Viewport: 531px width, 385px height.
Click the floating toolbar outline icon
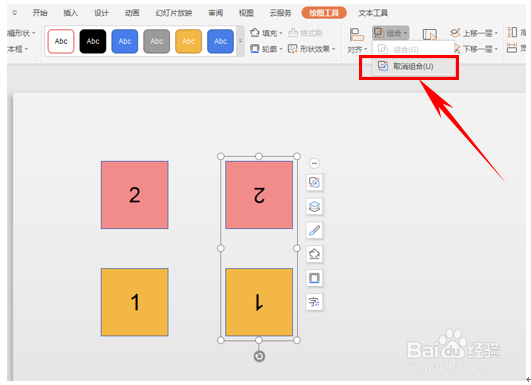coord(314,278)
